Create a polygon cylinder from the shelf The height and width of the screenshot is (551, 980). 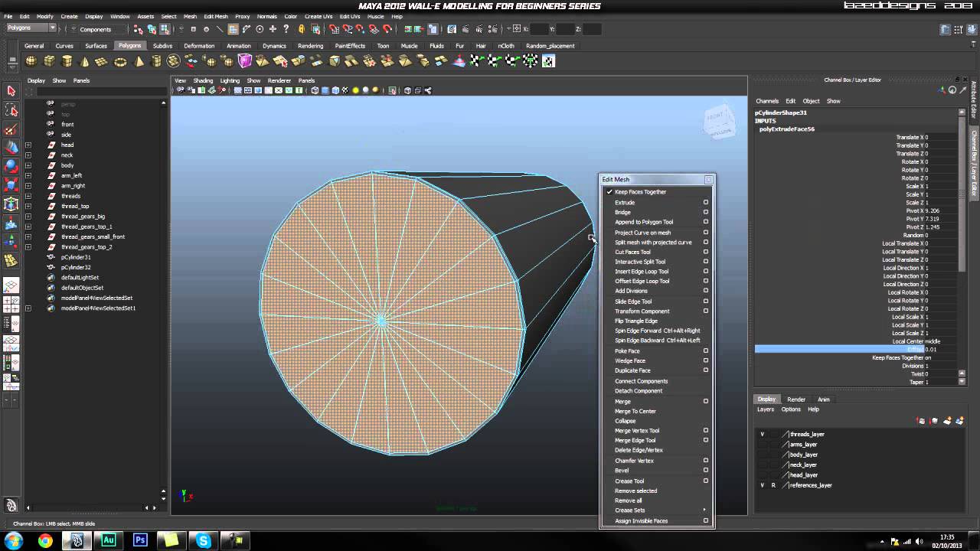click(67, 61)
